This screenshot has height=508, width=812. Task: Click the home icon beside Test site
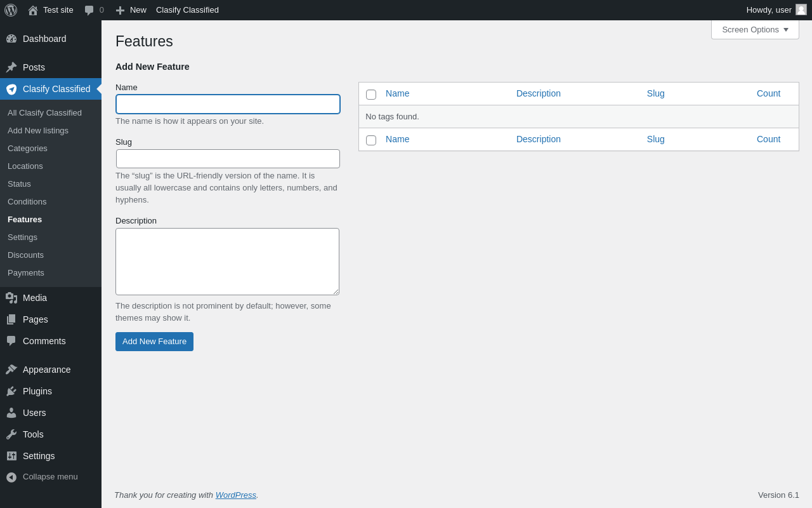coord(33,10)
